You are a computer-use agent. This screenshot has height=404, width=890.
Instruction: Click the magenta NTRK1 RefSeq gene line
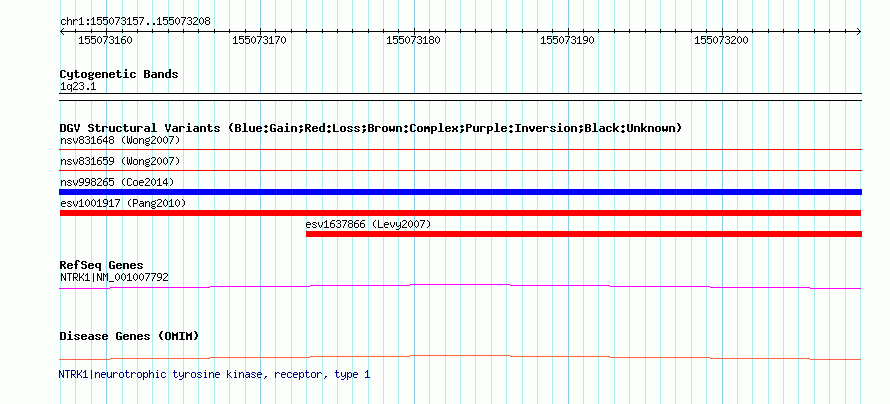461,287
